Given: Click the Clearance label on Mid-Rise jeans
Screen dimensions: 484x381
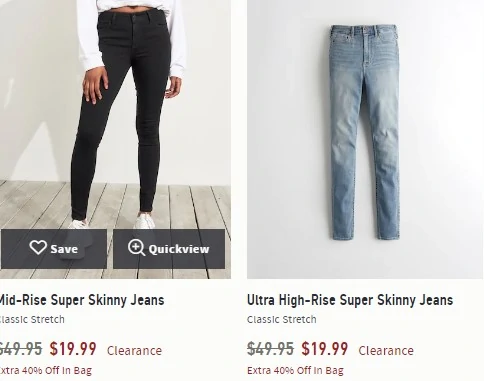Looking at the screenshot, I should (x=134, y=351).
